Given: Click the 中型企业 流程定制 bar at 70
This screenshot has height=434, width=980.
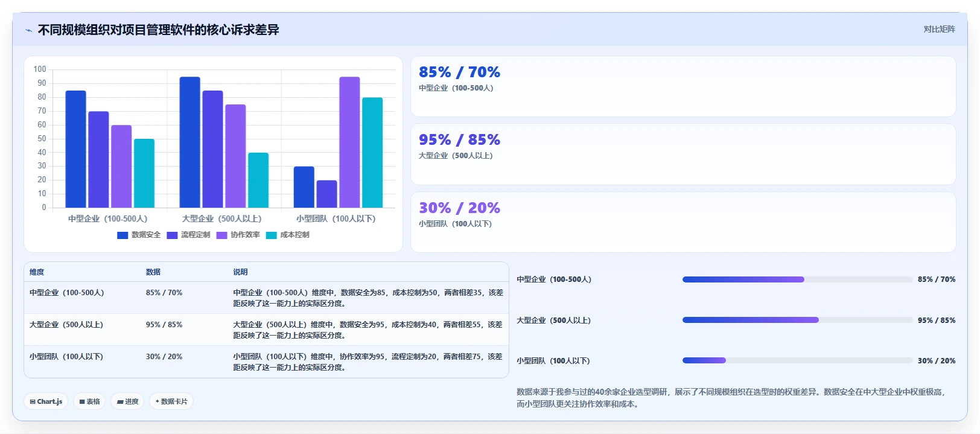Looking at the screenshot, I should [x=98, y=159].
